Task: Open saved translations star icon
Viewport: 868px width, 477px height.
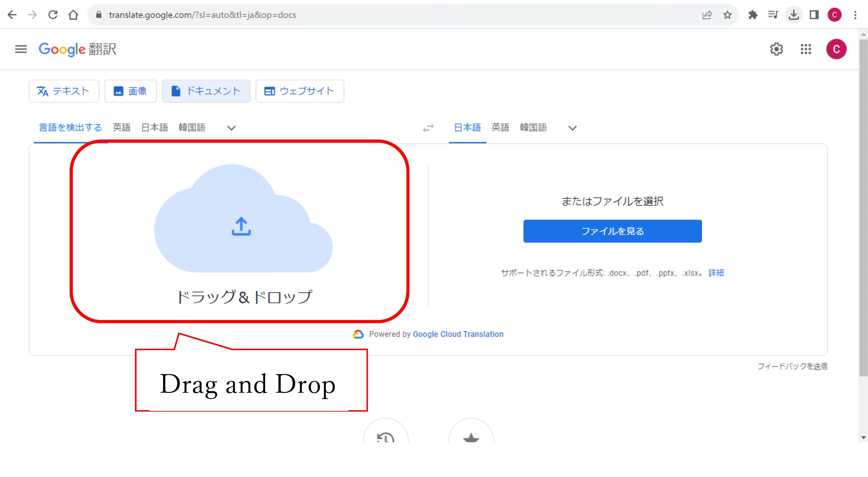Action: click(x=471, y=438)
